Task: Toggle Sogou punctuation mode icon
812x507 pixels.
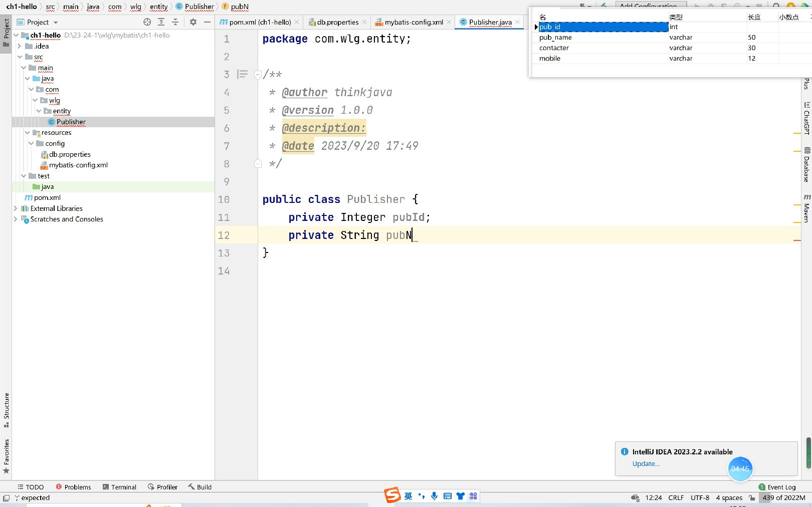Action: coord(421,496)
